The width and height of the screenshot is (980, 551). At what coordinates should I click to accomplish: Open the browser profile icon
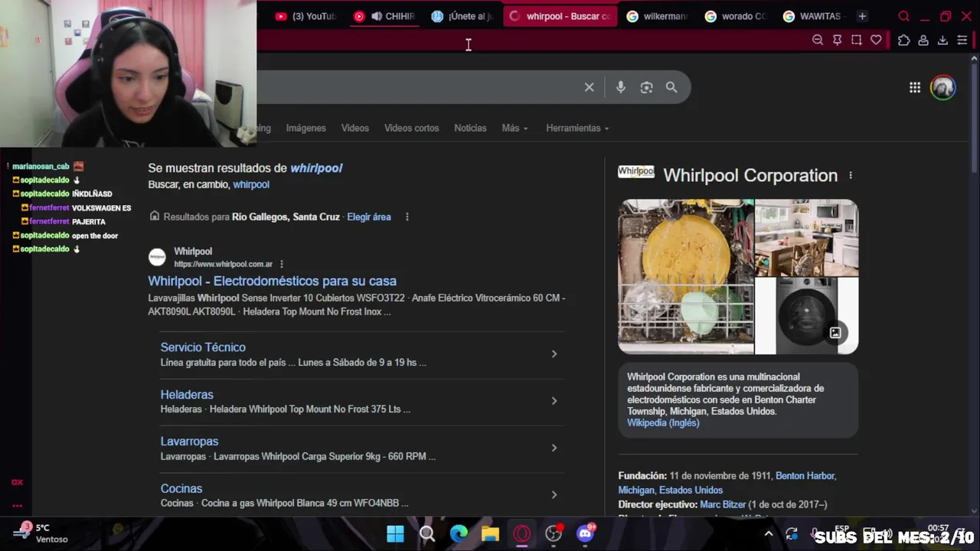pyautogui.click(x=923, y=40)
